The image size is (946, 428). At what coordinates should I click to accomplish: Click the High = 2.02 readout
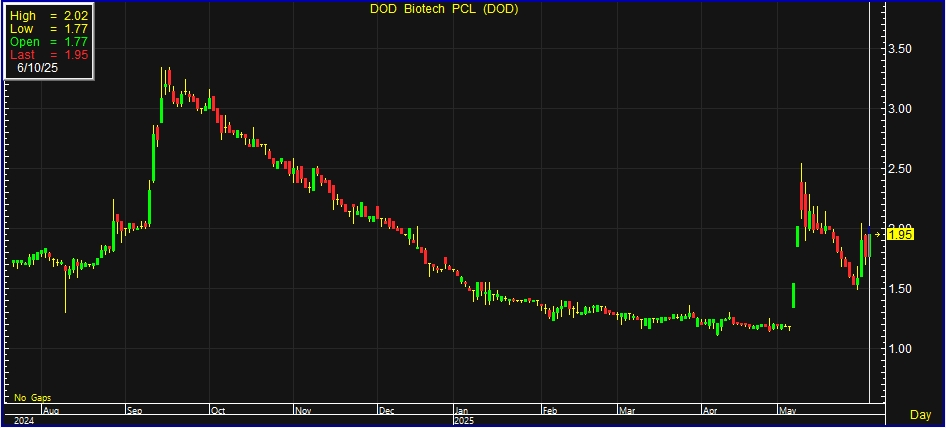(49, 17)
